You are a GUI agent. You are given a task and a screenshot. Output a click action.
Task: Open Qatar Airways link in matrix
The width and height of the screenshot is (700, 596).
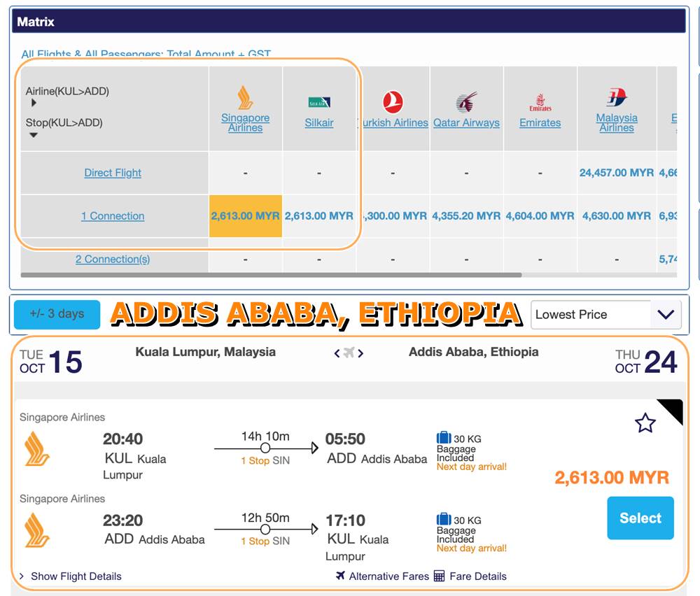466,122
